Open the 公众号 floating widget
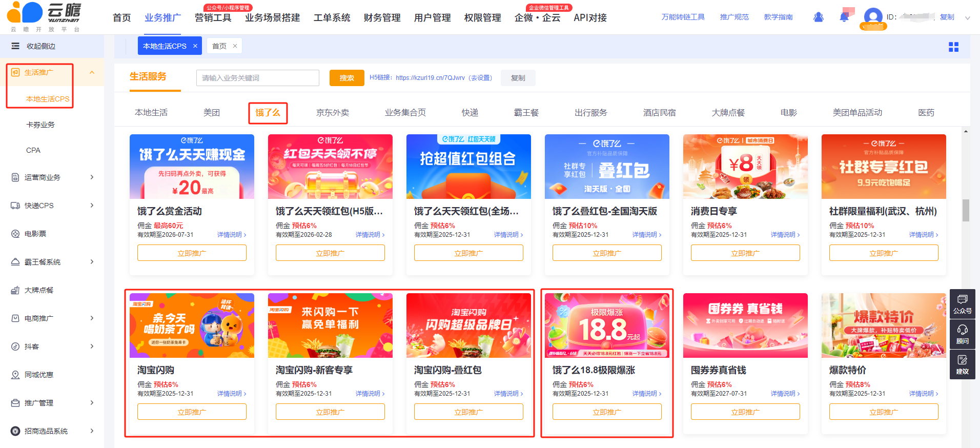 coord(963,303)
